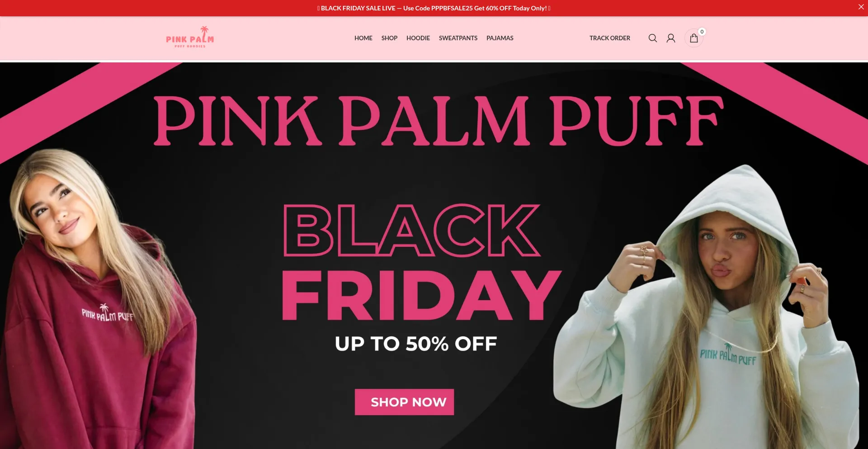Click the cart item count badge
The width and height of the screenshot is (868, 449).
702,32
